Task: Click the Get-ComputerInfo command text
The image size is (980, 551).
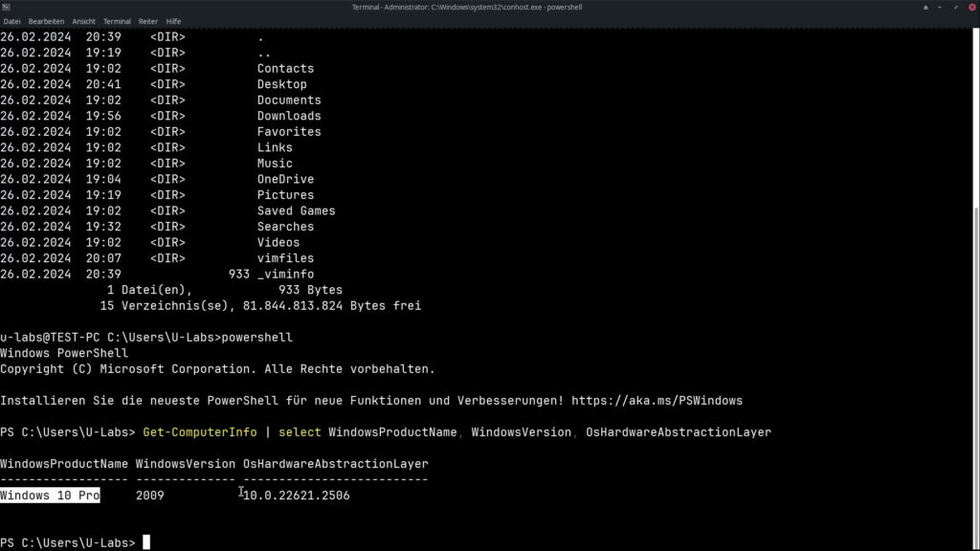Action: coord(199,432)
